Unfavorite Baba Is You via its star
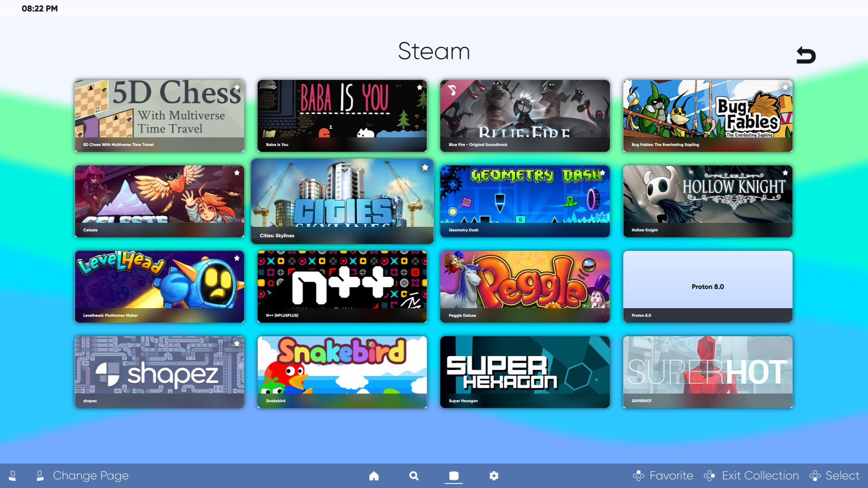Viewport: 868px width, 488px height. (x=420, y=87)
